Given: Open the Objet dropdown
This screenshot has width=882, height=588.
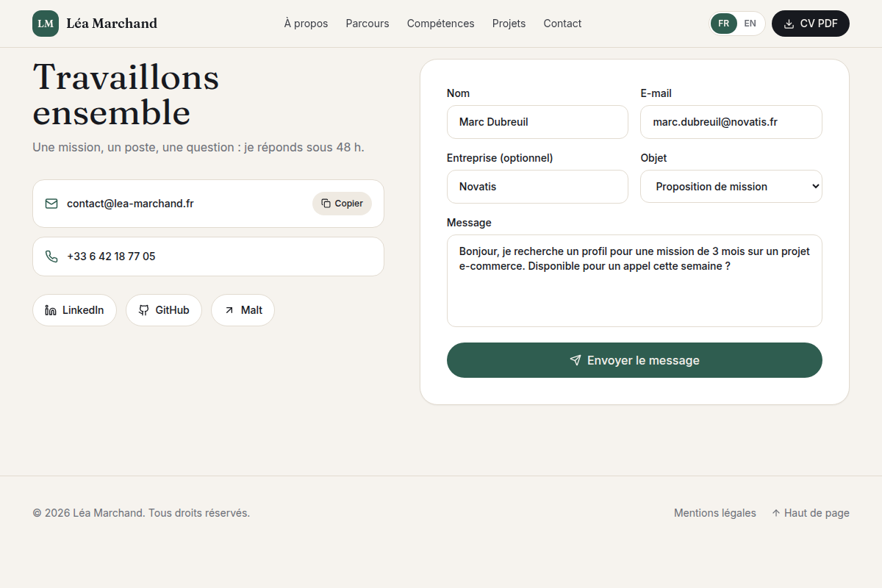Looking at the screenshot, I should pyautogui.click(x=731, y=187).
